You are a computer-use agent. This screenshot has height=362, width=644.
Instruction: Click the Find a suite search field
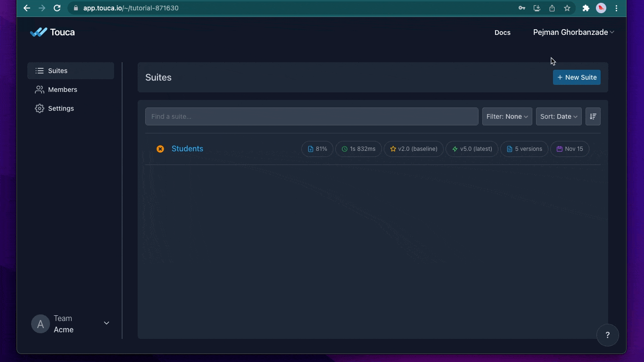pyautogui.click(x=312, y=116)
